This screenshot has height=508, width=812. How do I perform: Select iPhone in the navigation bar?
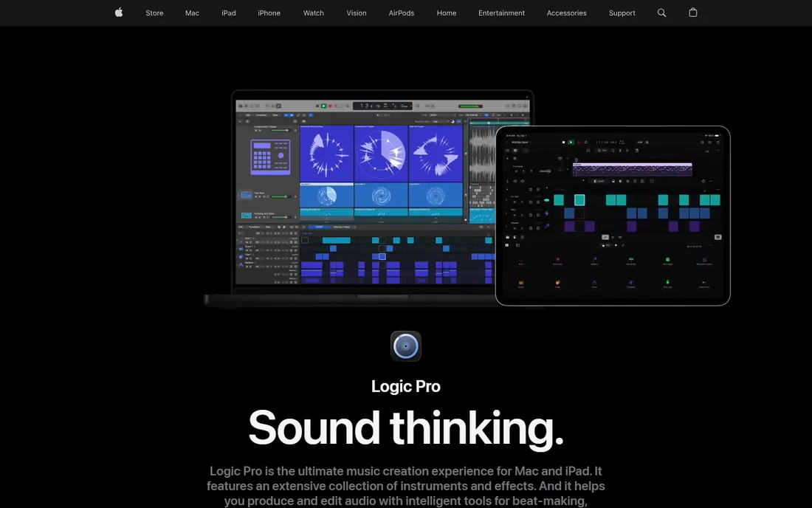tap(269, 13)
